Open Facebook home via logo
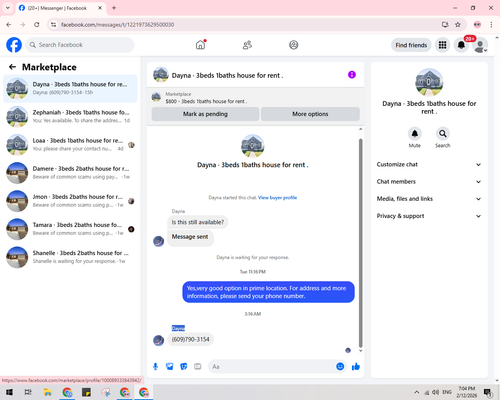The image size is (500, 400). [14, 45]
